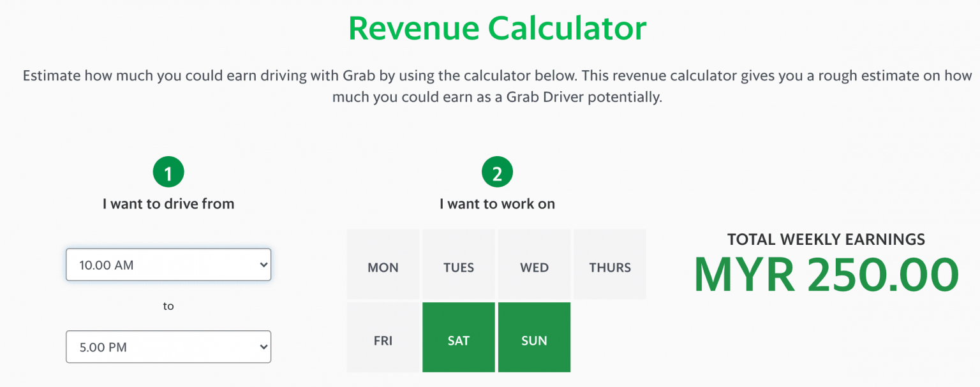This screenshot has width=980, height=387.
Task: Click the green step 2 circle
Action: pyautogui.click(x=497, y=173)
